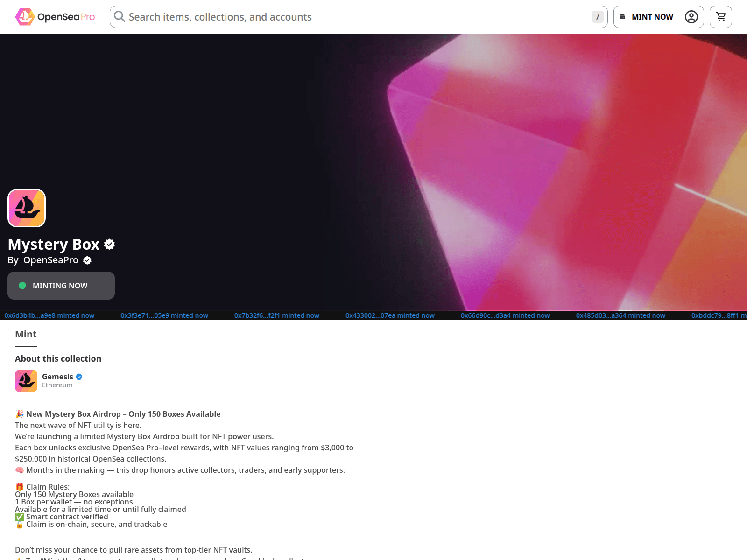Image resolution: width=747 pixels, height=560 pixels.
Task: Click the Gemesis collection name
Action: point(57,377)
